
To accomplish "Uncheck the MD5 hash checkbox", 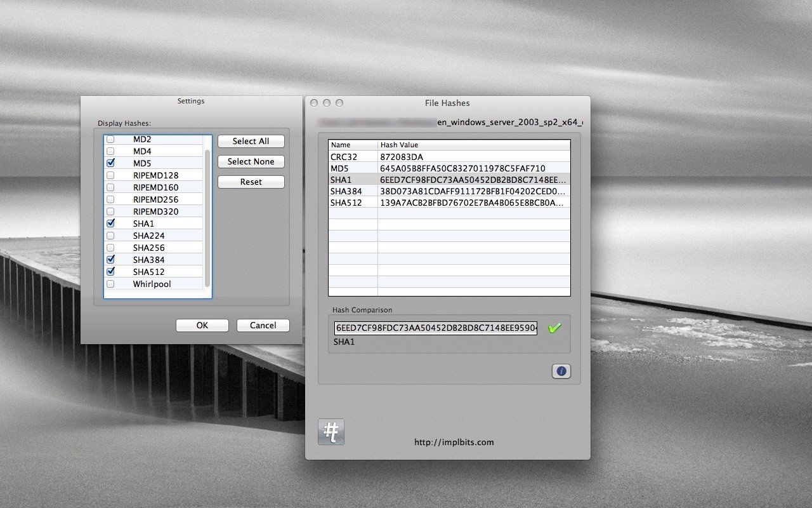I will coord(111,163).
